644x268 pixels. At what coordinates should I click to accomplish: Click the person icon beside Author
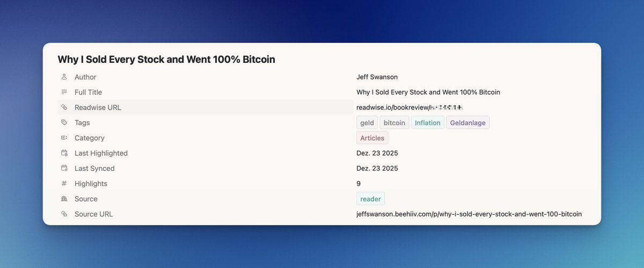point(64,77)
